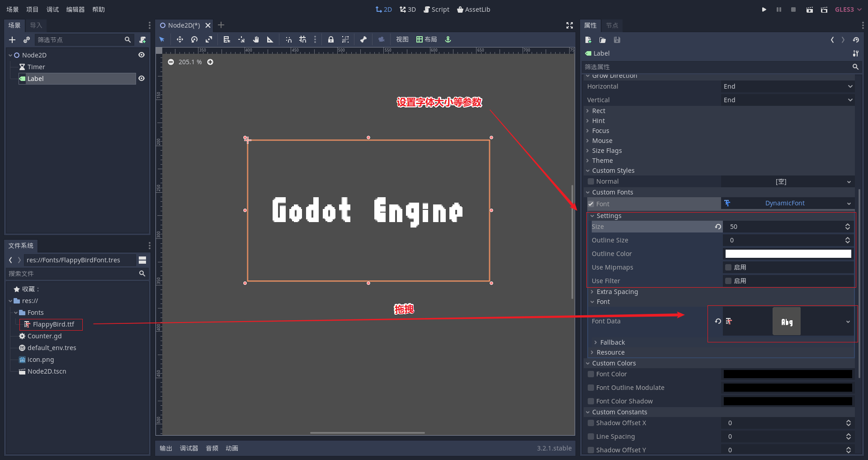Viewport: 868px width, 460px height.
Task: Save the current resource in the inspector
Action: tap(617, 40)
